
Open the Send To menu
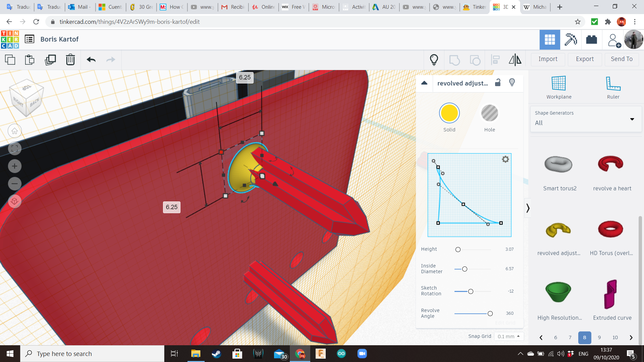click(621, 59)
